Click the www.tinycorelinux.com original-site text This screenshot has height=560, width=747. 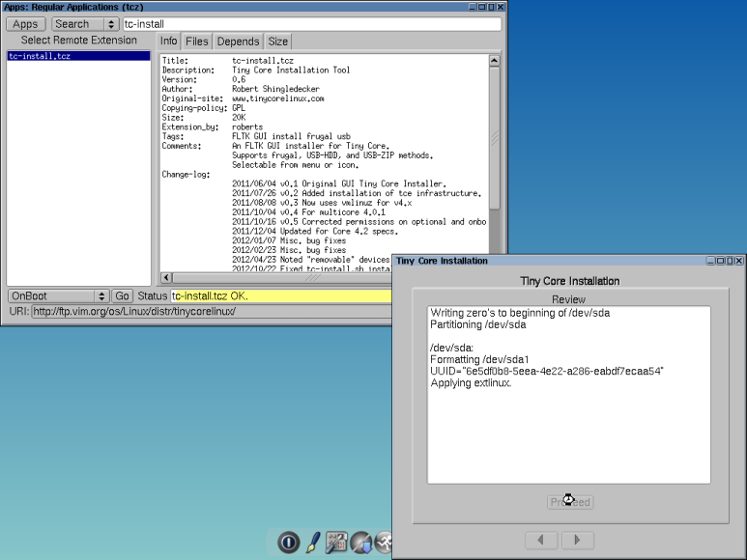click(278, 98)
